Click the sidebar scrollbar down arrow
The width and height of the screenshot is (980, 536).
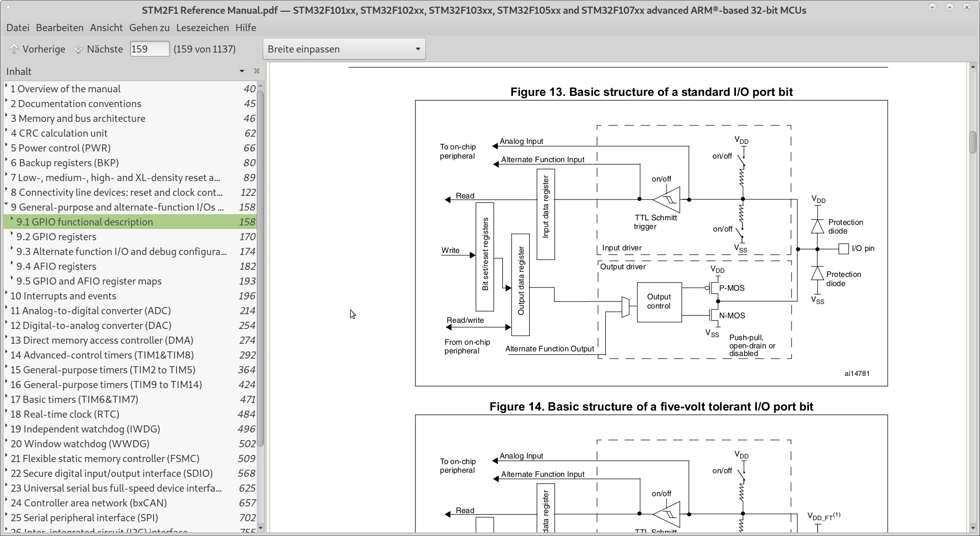coord(260,528)
